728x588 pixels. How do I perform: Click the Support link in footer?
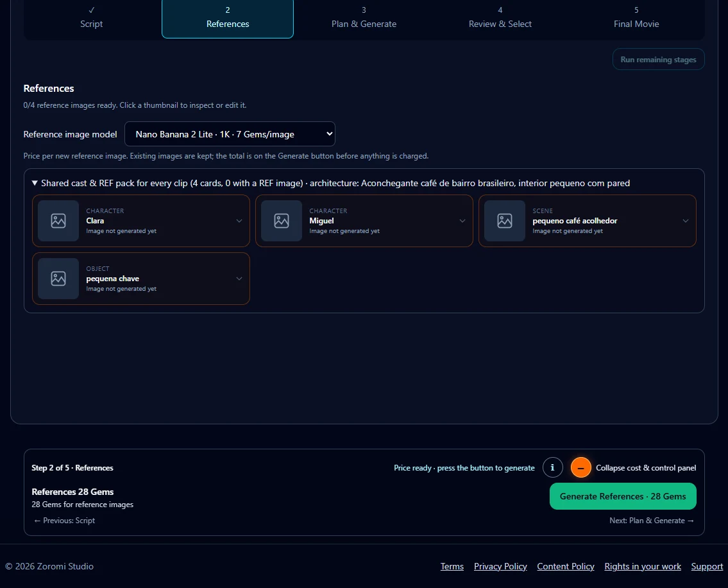[x=707, y=566]
